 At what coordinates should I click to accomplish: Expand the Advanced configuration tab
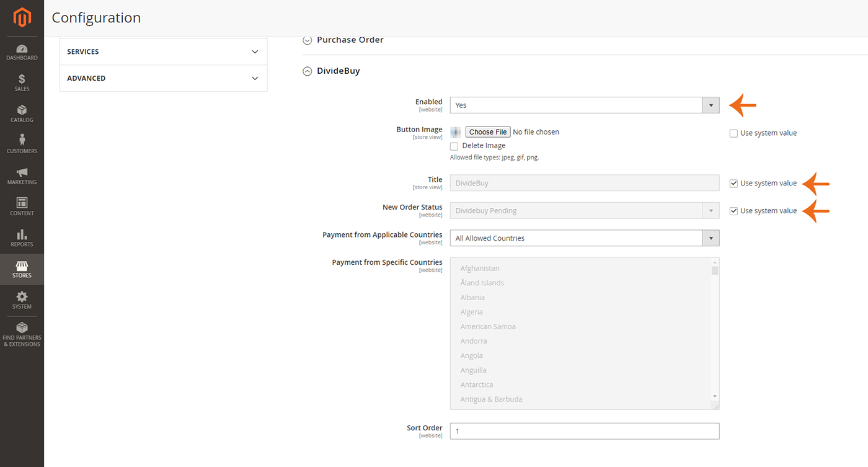[163, 78]
